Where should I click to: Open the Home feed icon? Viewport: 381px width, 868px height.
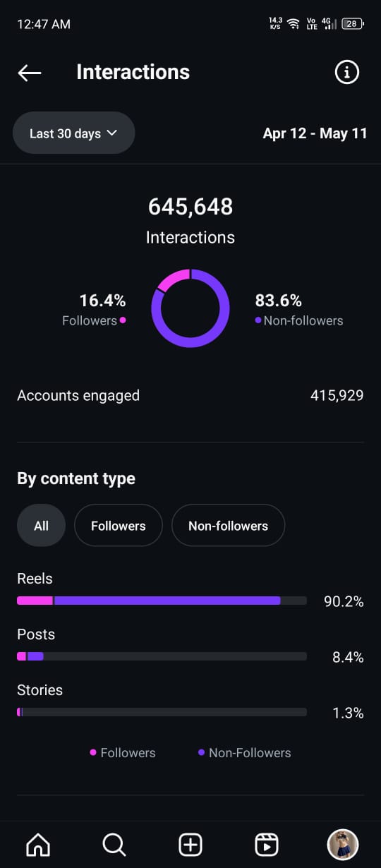[38, 844]
